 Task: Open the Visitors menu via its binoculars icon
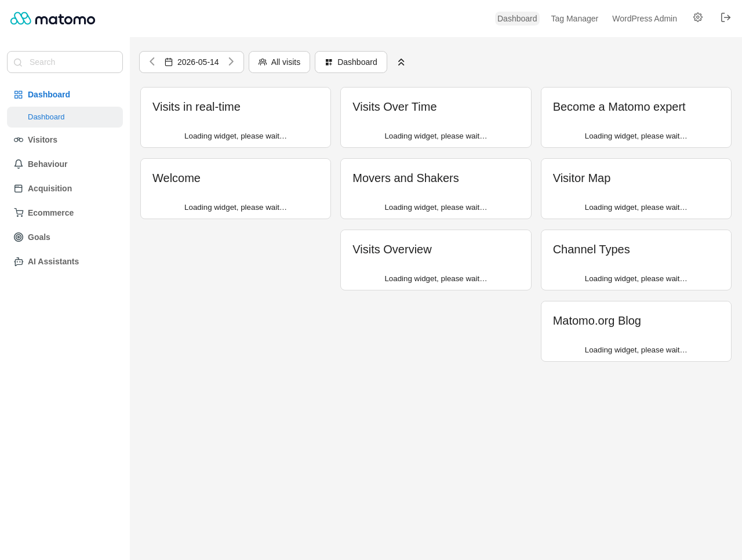point(19,140)
